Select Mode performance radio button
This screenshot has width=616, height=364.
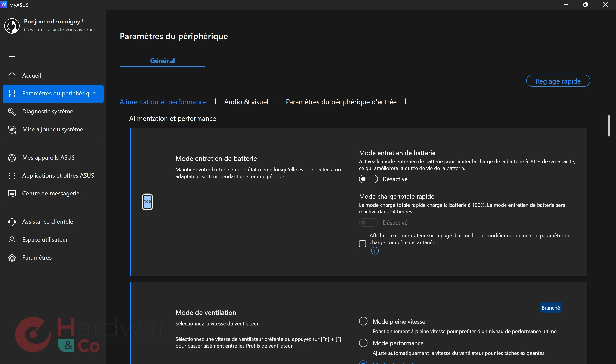[363, 343]
